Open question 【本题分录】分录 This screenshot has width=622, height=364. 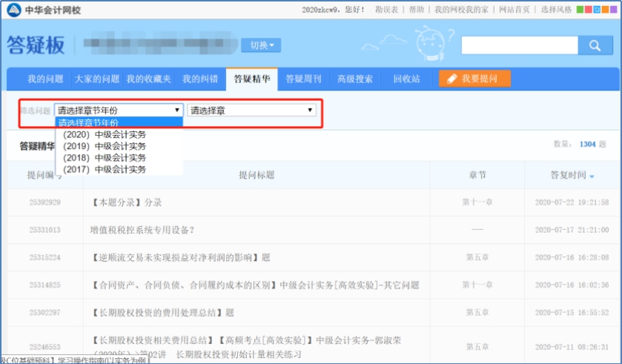125,202
